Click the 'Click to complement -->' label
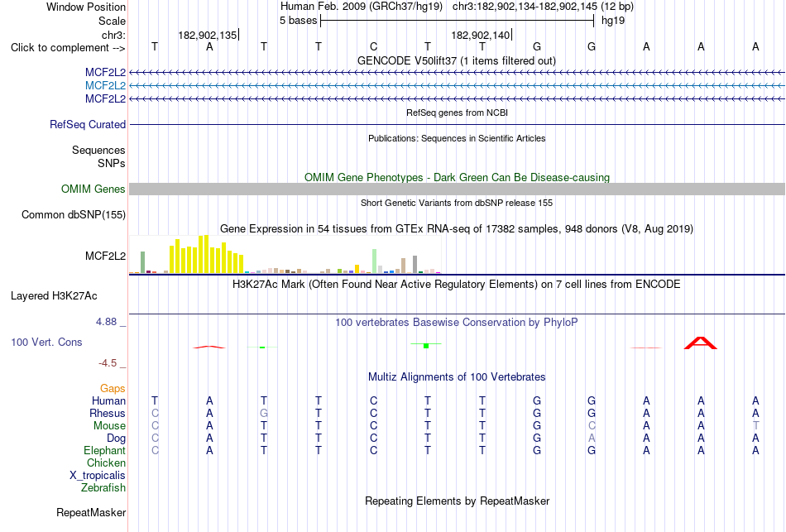The image size is (786, 532). click(68, 48)
